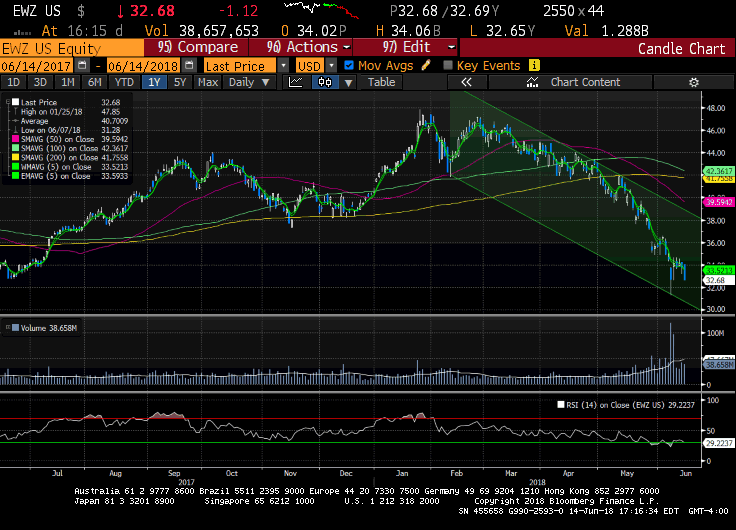Image resolution: width=736 pixels, height=530 pixels.
Task: Click the magenta SMAVG (50) color swatch
Action: pyautogui.click(x=15, y=139)
